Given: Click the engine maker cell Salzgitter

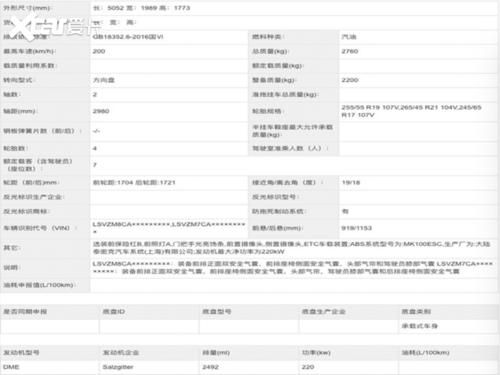Looking at the screenshot, I should pyautogui.click(x=118, y=367).
